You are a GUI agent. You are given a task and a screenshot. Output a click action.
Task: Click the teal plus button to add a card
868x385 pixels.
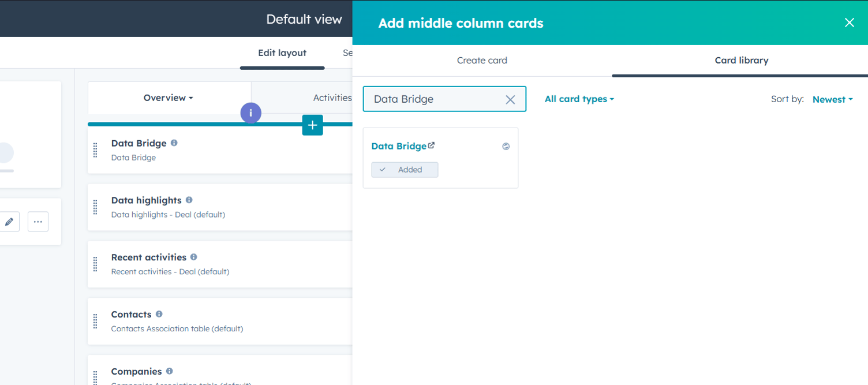[x=312, y=125]
